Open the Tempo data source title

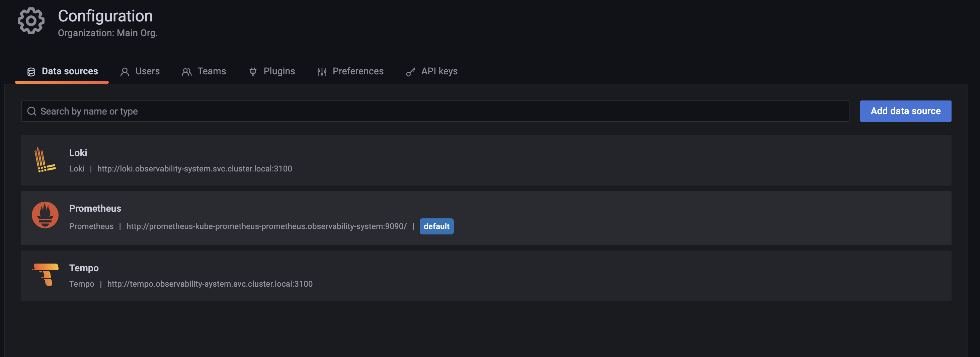84,268
